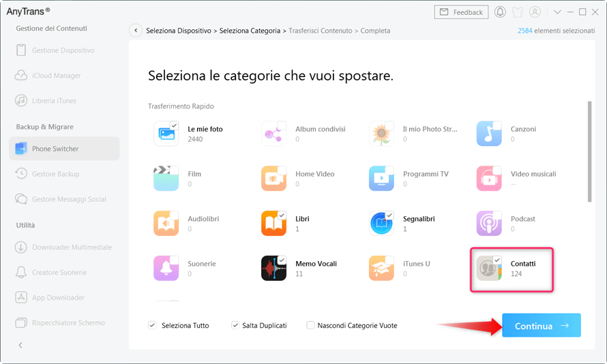Click the App Downloader icon
Viewport: 607px width, 364px height.
pyautogui.click(x=21, y=297)
